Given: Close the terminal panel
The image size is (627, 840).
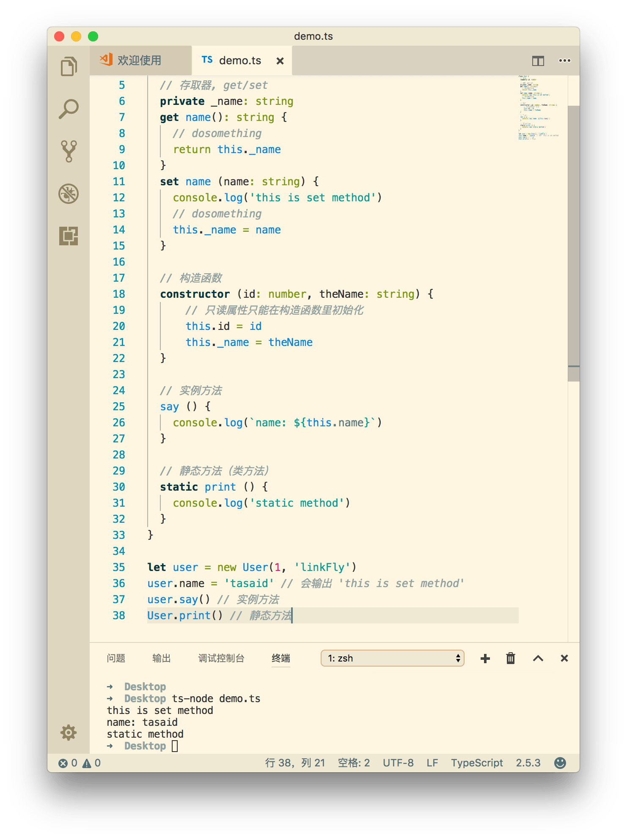Looking at the screenshot, I should (x=564, y=658).
